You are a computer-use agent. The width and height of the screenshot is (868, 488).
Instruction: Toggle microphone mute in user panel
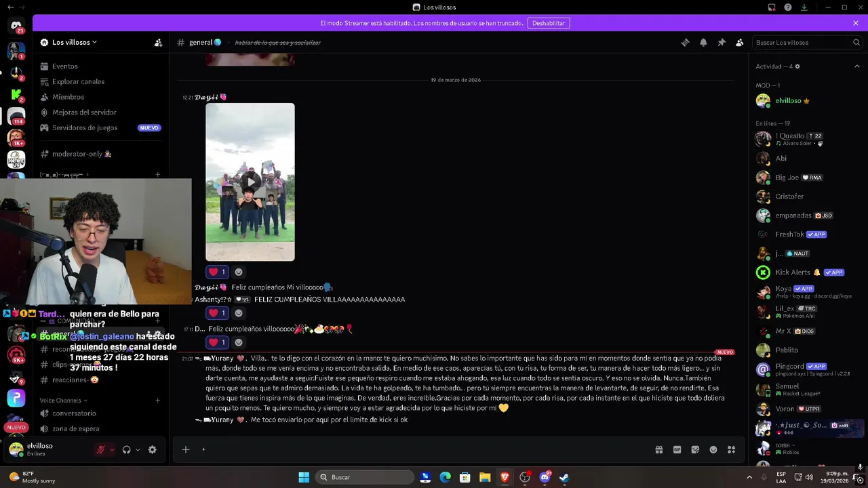coord(101,449)
